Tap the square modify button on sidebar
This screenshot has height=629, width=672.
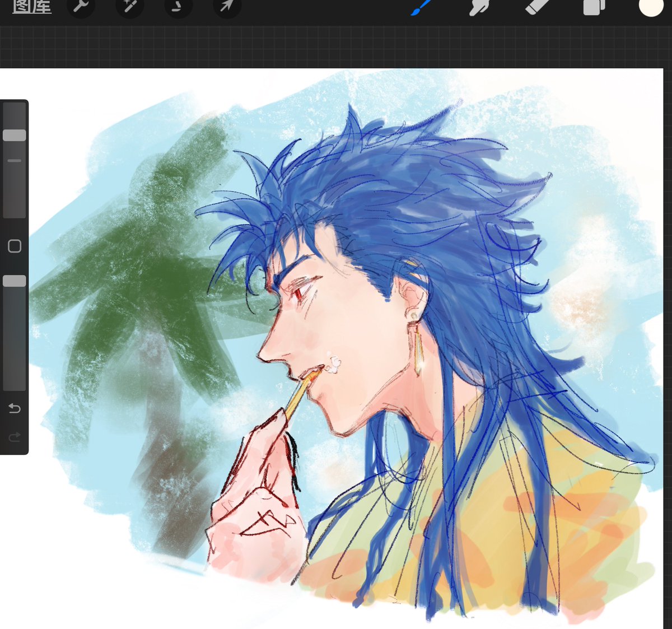(15, 246)
